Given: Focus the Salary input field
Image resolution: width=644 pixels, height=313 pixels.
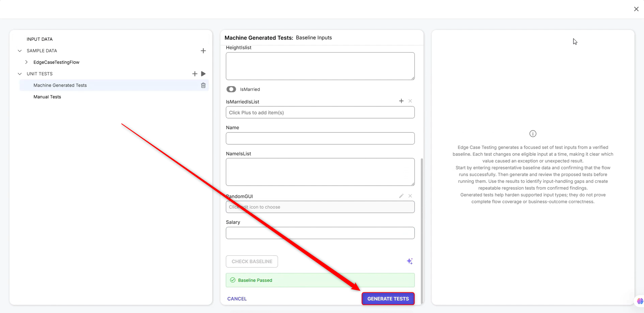Looking at the screenshot, I should (x=320, y=233).
